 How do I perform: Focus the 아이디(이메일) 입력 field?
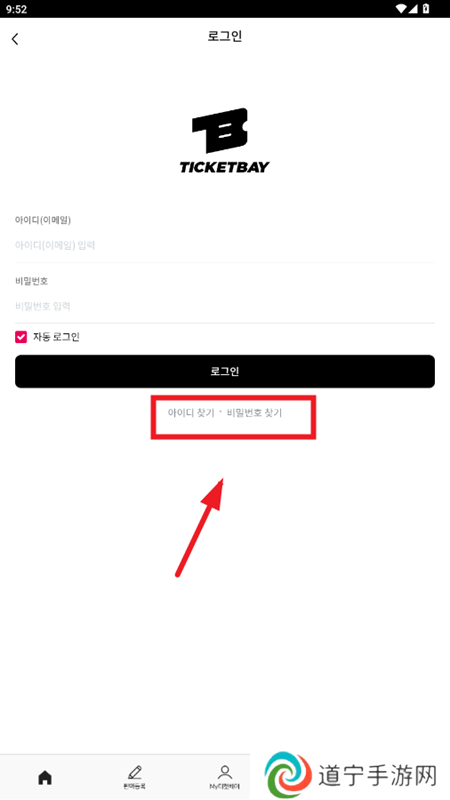pyautogui.click(x=225, y=245)
